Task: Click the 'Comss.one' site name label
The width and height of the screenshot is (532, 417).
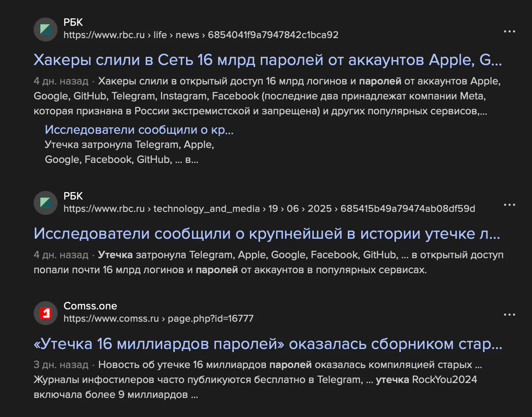Action: pos(90,306)
